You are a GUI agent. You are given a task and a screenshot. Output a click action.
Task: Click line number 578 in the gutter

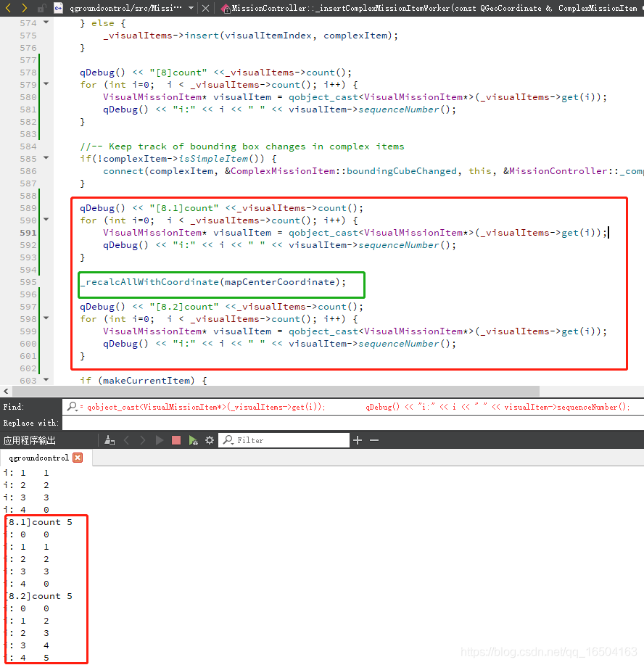(x=28, y=72)
